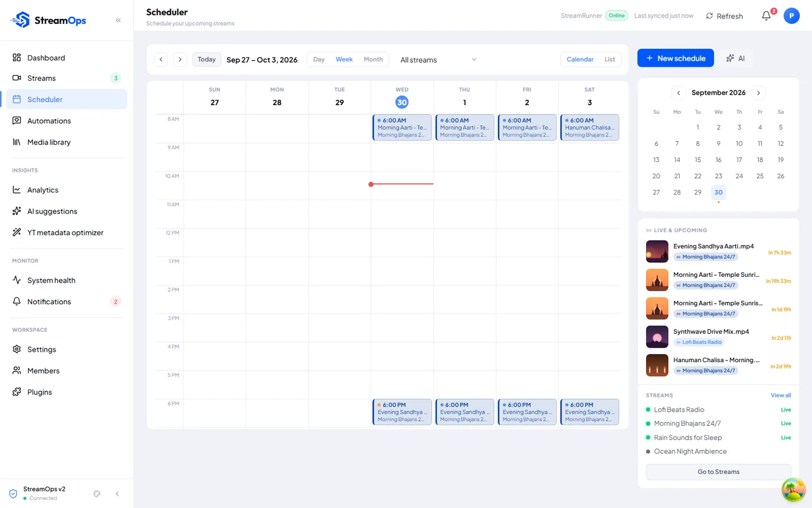Click the Media library books icon
This screenshot has height=508, width=812.
17,142
